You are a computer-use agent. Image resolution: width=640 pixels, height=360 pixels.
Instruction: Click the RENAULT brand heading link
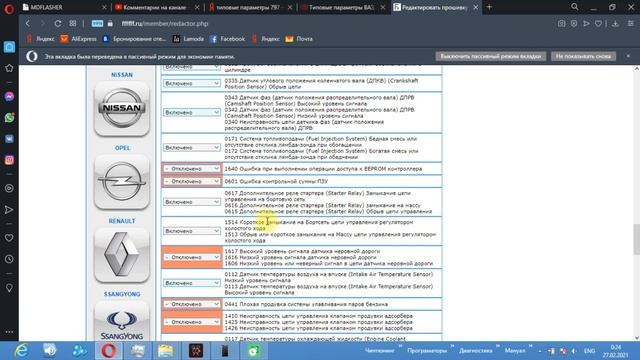coord(122,221)
